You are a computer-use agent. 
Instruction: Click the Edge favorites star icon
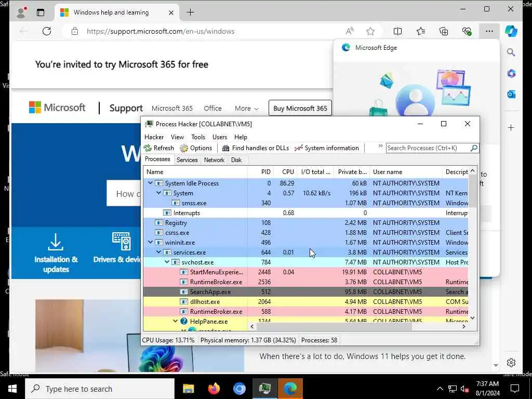coord(370,31)
